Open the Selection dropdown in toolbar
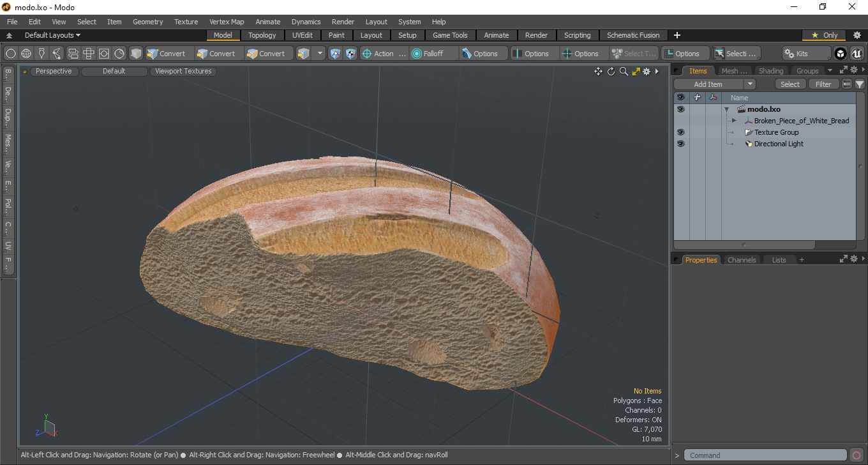868x465 pixels. (x=737, y=54)
